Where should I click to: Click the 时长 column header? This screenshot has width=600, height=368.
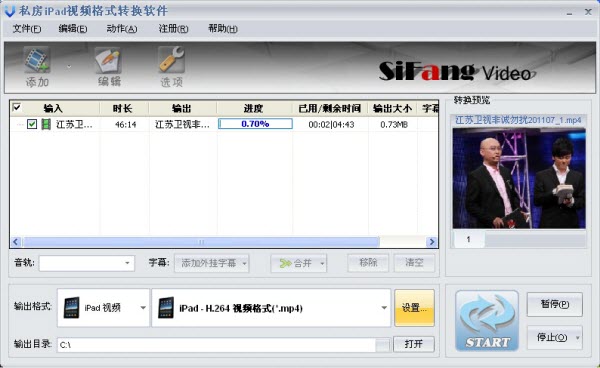(123, 108)
